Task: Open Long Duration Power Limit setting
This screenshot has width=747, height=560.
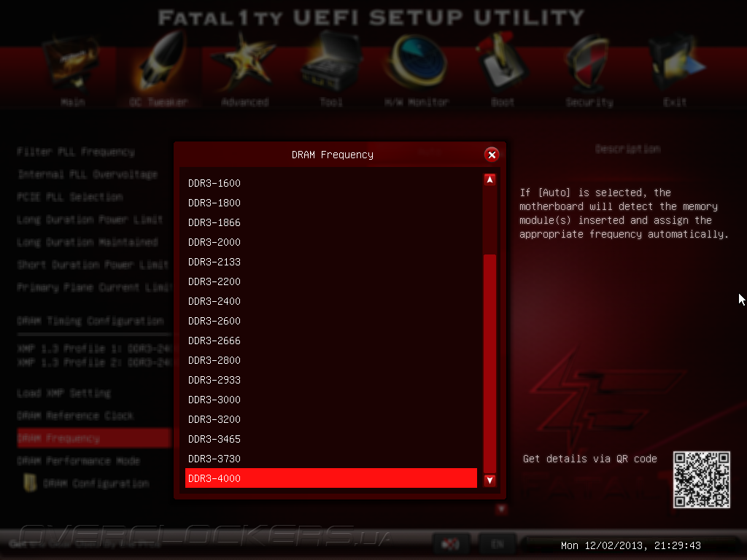Action: (x=90, y=219)
